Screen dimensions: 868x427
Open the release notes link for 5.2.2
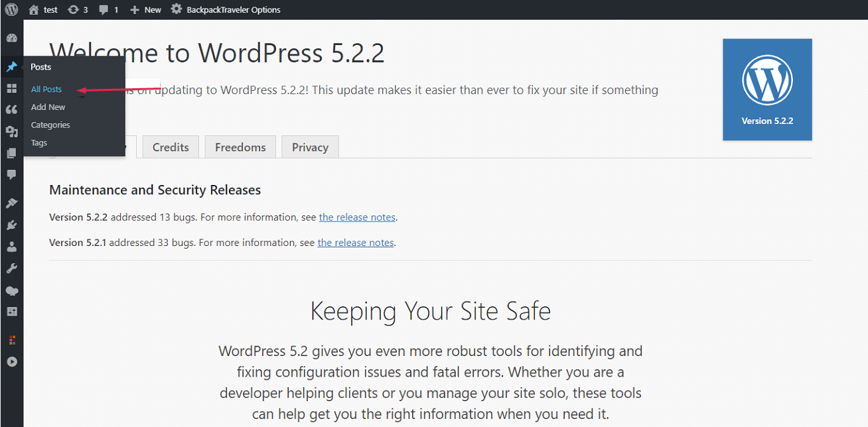click(357, 217)
